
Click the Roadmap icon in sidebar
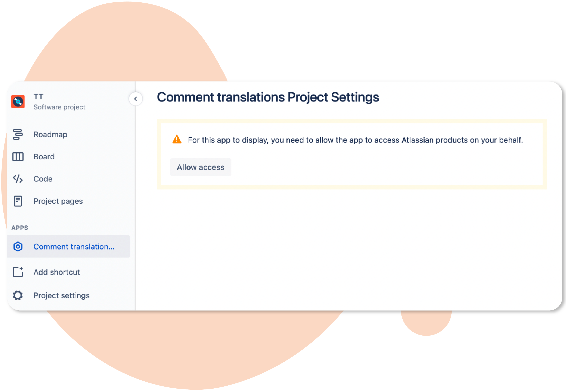point(18,134)
